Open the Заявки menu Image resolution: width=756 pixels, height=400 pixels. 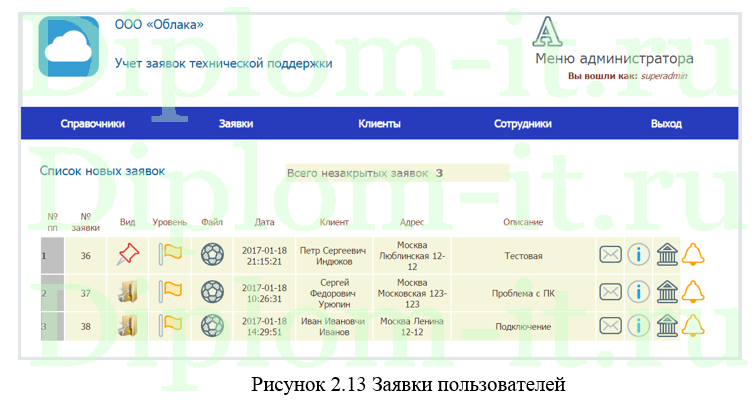[236, 124]
